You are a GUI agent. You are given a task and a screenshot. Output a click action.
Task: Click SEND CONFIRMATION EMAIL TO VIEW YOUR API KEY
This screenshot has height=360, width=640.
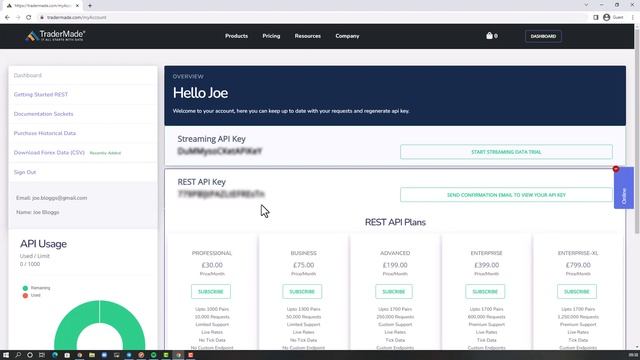(x=506, y=195)
